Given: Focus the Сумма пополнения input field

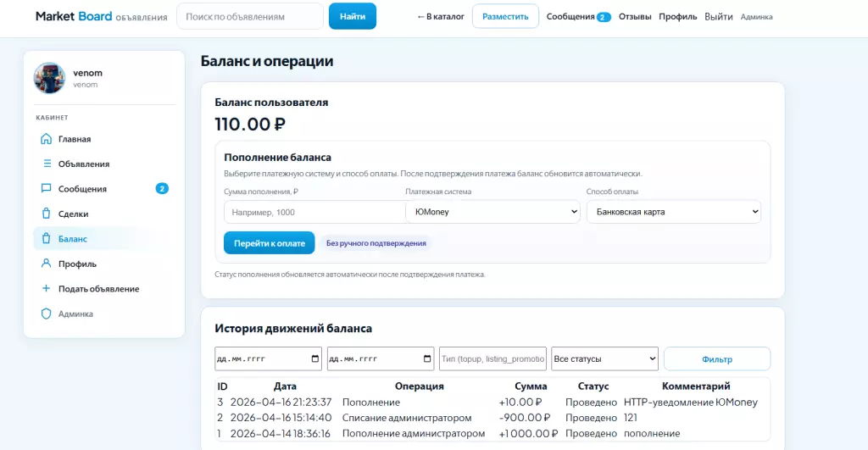Looking at the screenshot, I should [312, 212].
